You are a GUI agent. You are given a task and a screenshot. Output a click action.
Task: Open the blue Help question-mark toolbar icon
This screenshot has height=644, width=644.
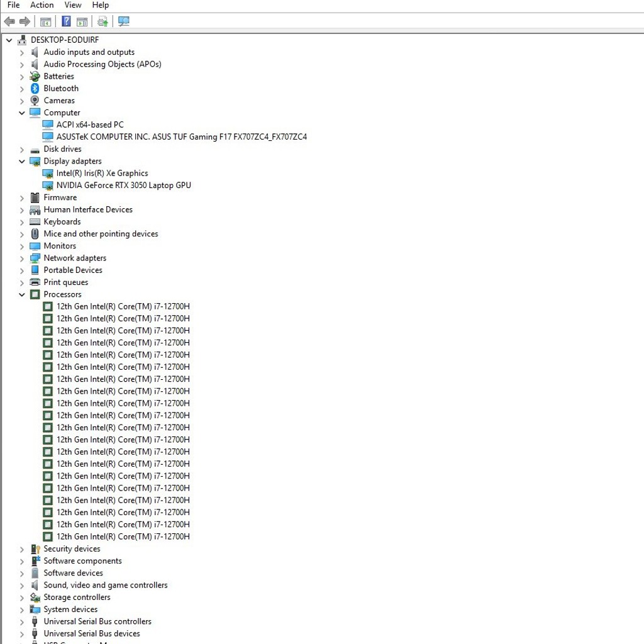pos(66,21)
